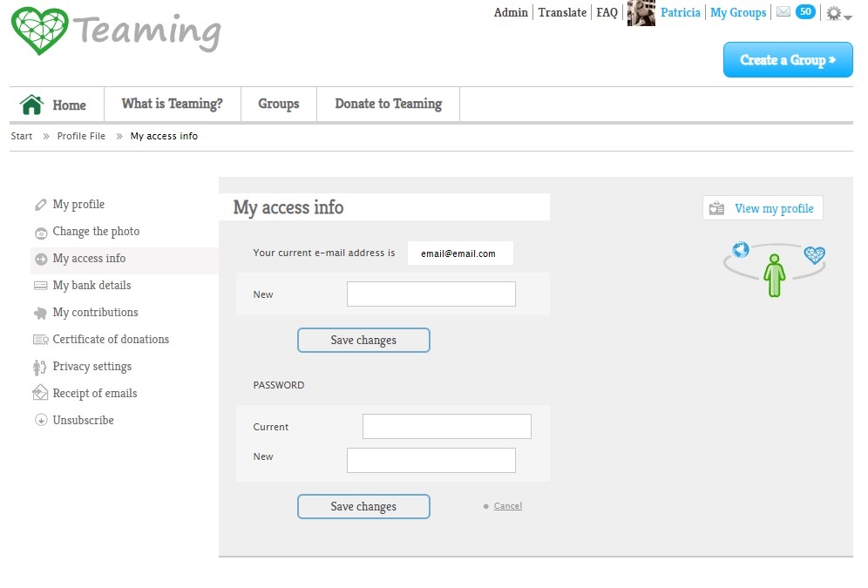This screenshot has height=588, width=868.
Task: Click inside the New email address field
Action: 431,294
